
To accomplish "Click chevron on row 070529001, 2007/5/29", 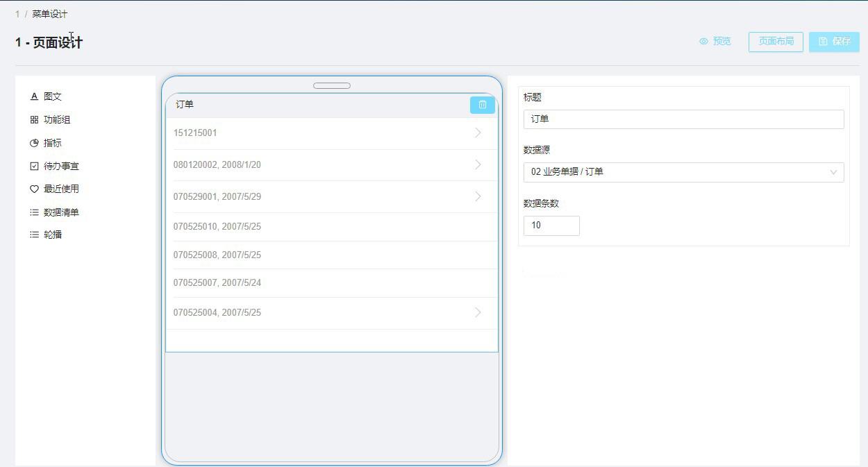I will click(x=478, y=196).
